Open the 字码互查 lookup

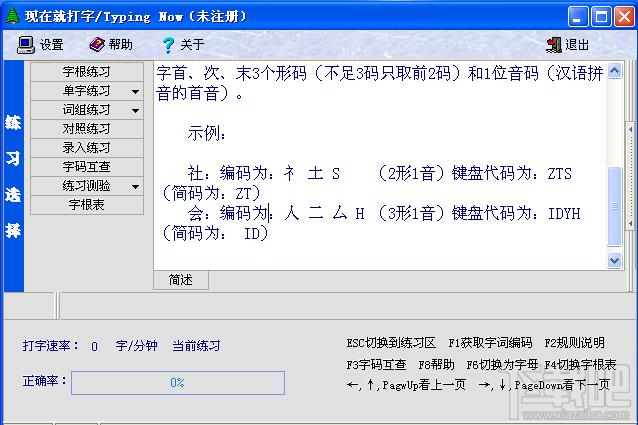pyautogui.click(x=87, y=167)
